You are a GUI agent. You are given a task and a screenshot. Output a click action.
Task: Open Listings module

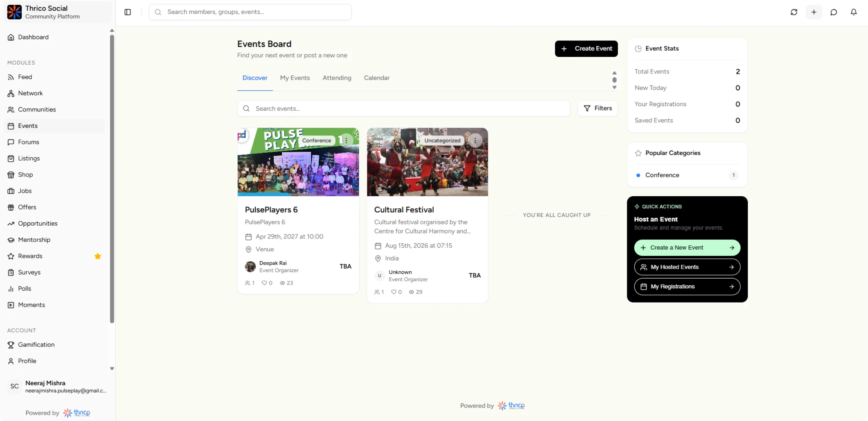(55, 159)
